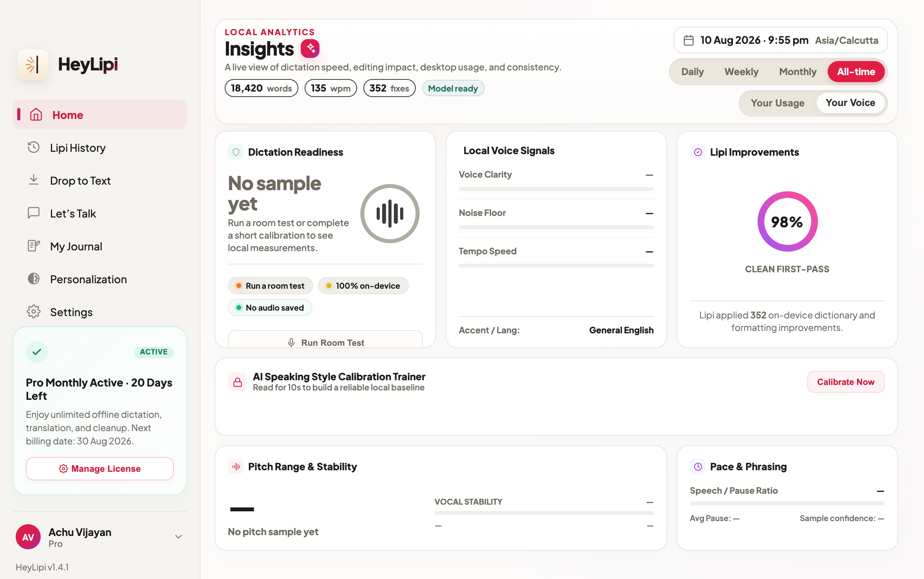Select the Monthly time range

(798, 72)
